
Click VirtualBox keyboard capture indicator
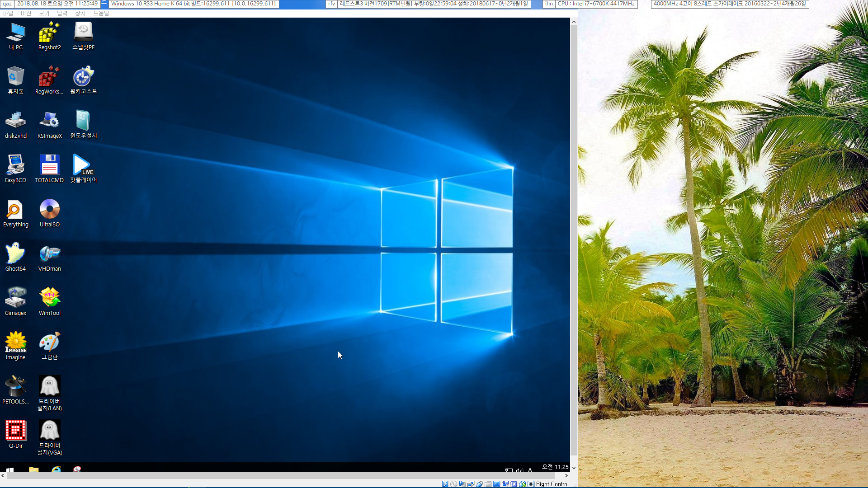531,484
